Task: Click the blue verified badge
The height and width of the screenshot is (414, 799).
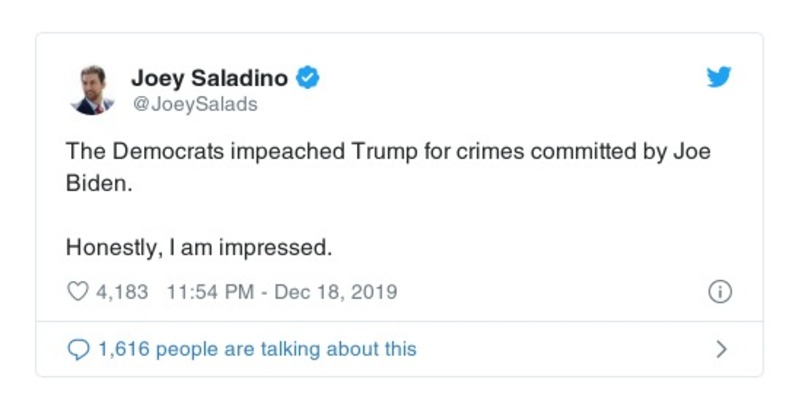Action: (x=310, y=78)
